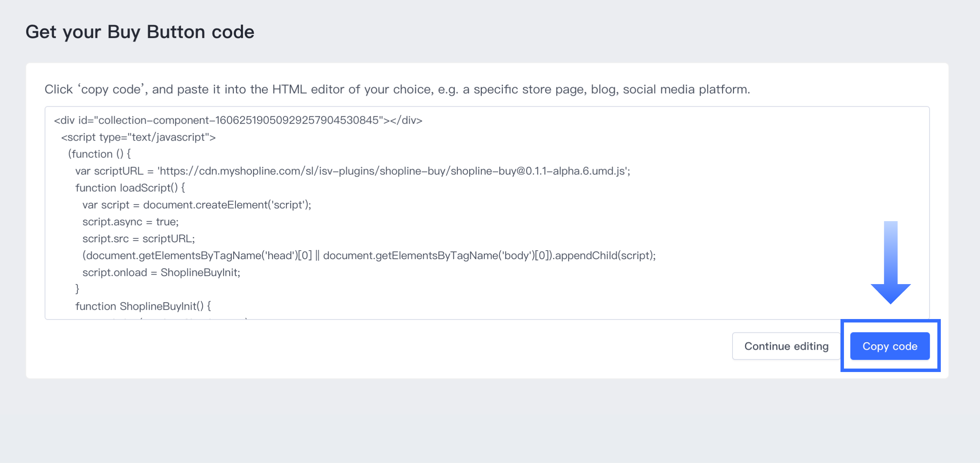
Task: Click the copy code instruction sentence
Action: (x=397, y=89)
